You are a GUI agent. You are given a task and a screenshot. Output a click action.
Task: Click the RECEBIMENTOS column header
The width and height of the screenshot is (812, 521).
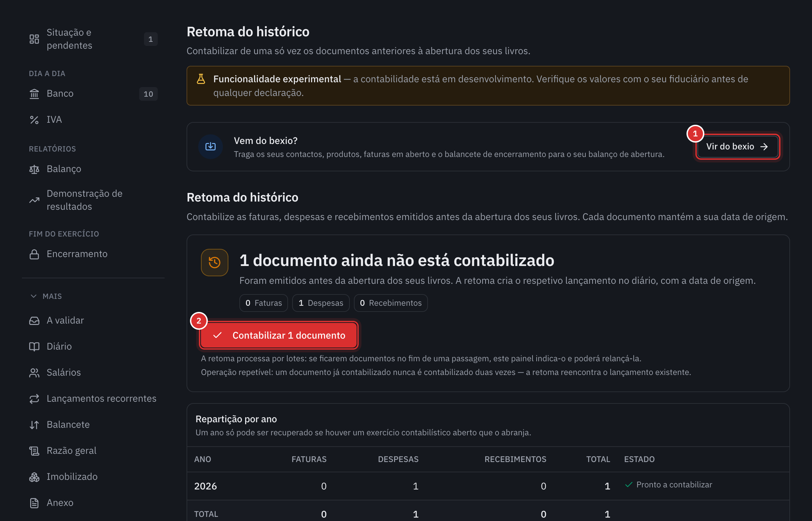pos(515,459)
